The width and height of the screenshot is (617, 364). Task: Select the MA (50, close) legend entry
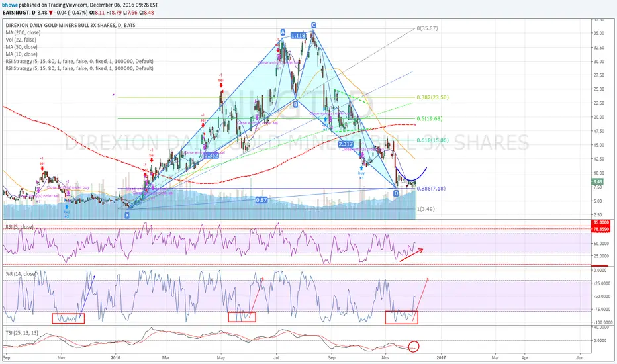tap(22, 47)
